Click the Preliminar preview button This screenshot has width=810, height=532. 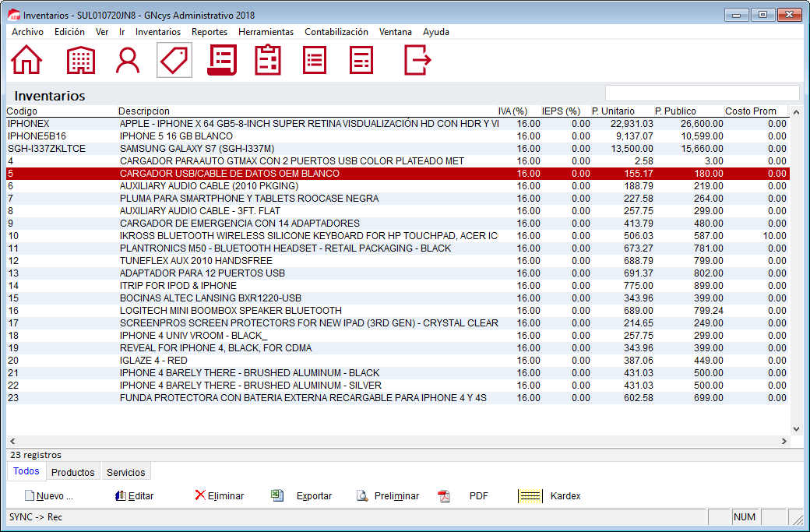pos(388,496)
